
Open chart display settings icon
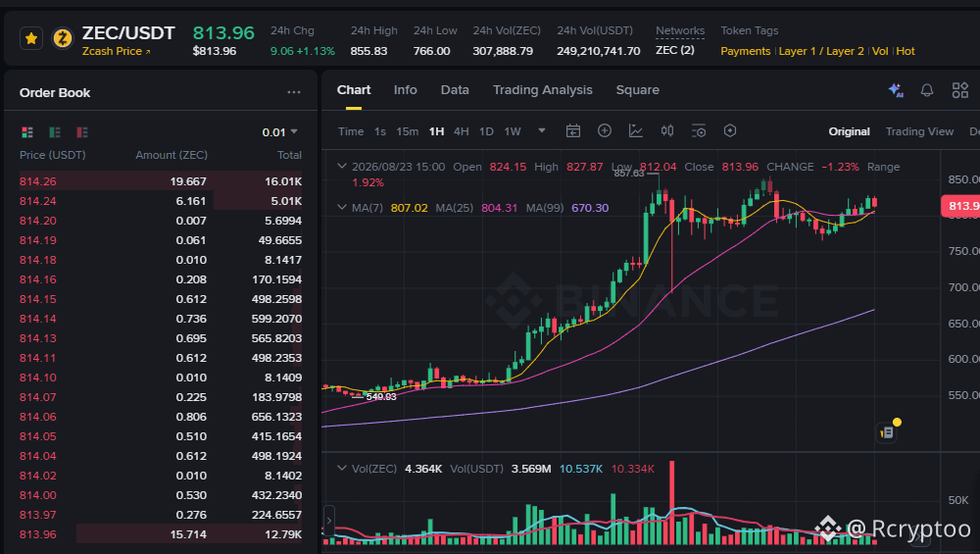(699, 130)
